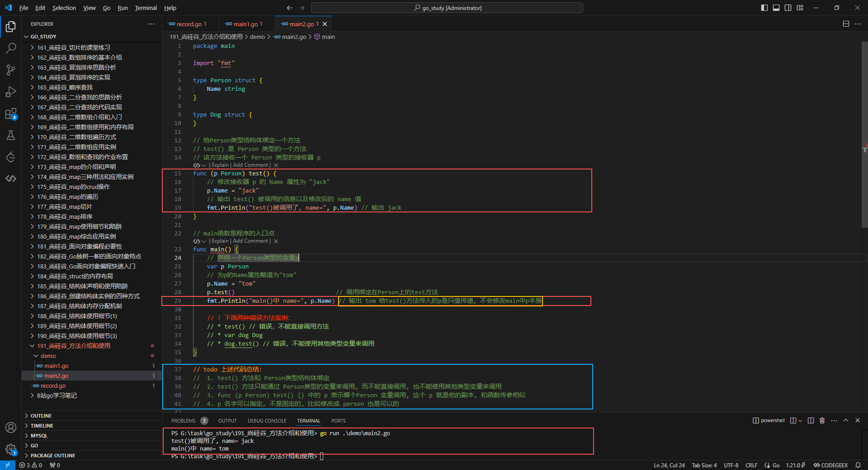Open the Selection menu

64,8
